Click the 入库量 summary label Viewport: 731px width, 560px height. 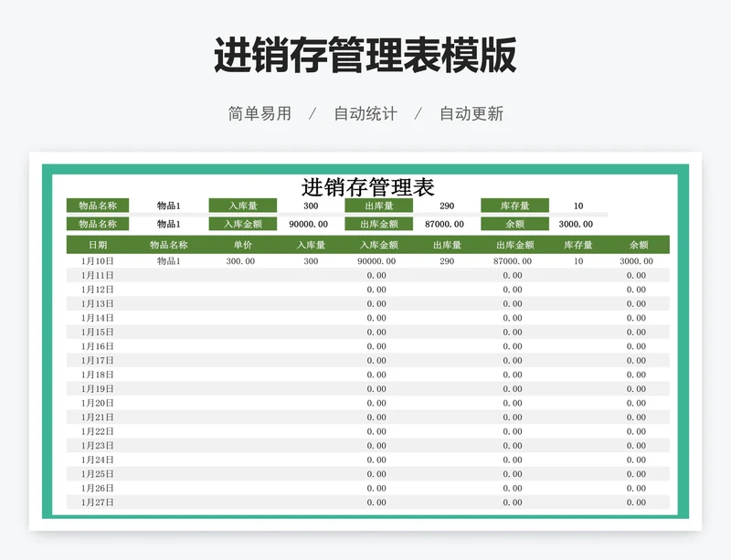[243, 206]
